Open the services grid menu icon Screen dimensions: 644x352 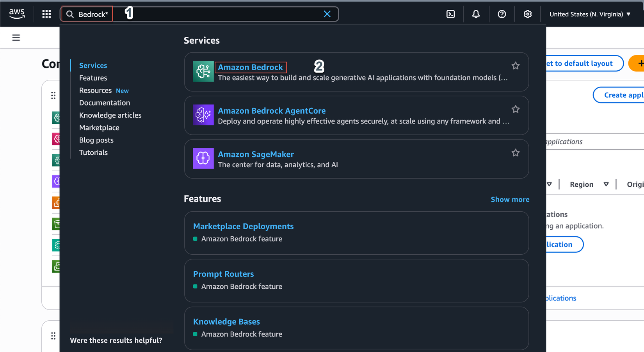tap(46, 14)
